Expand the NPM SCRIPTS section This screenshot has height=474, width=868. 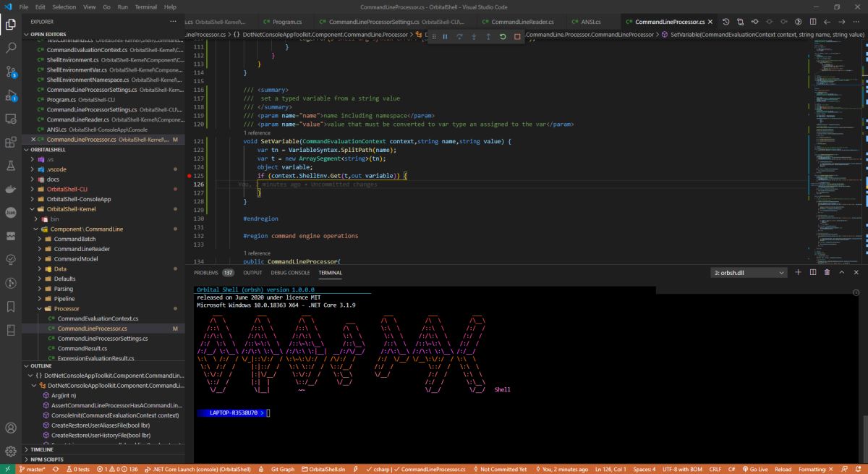tap(103, 460)
